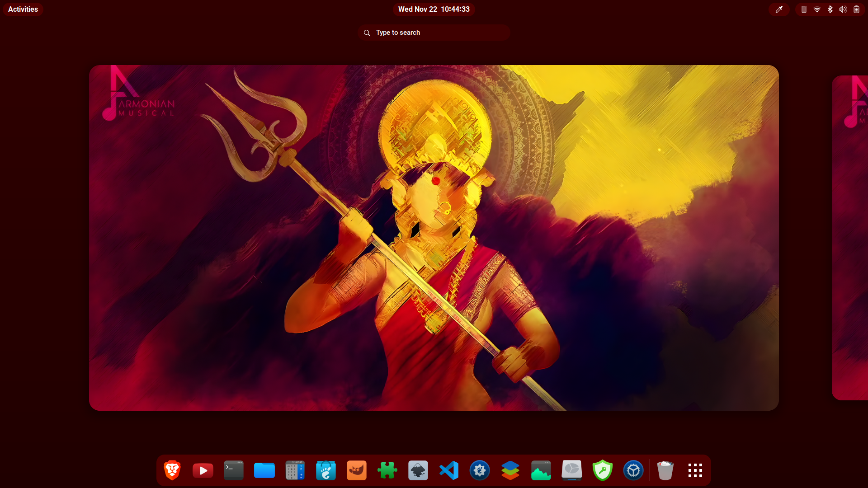Screen dimensions: 868x488
Task: Open the red YouTube play icon in dock
Action: point(203,470)
